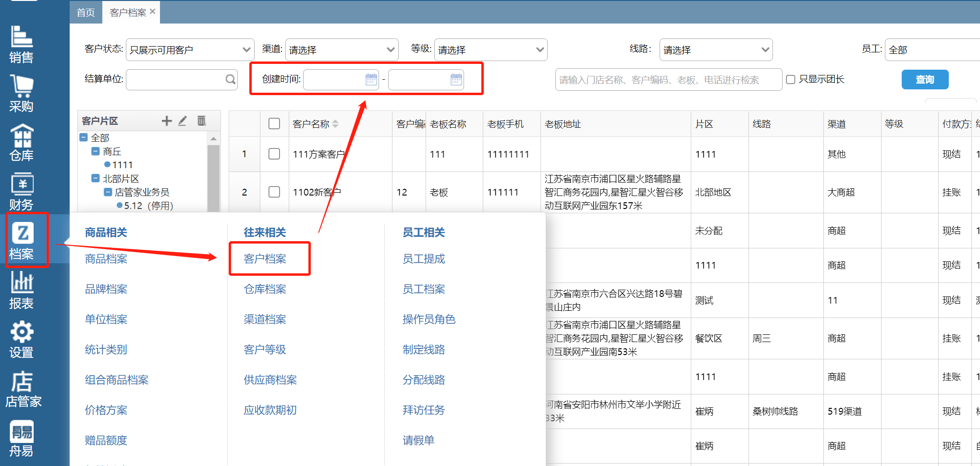Open calendar picker for start 创建时间
This screenshot has width=980, height=466.
coord(371,80)
